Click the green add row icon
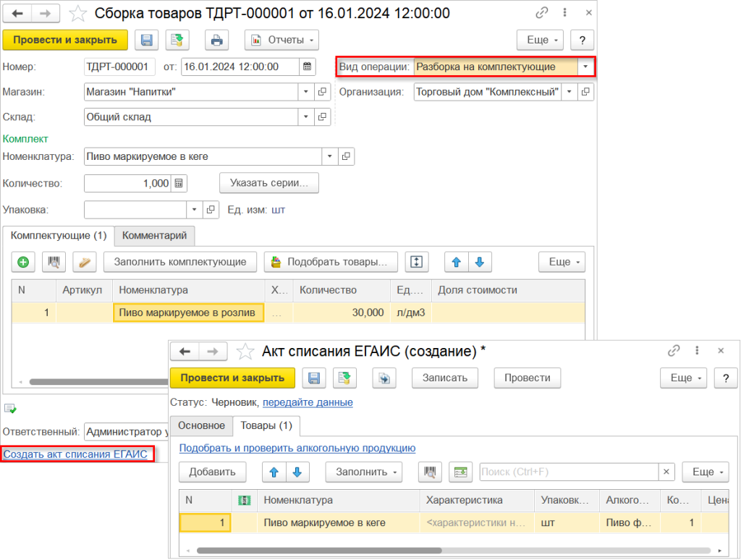The width and height of the screenshot is (741, 560). coord(23,262)
